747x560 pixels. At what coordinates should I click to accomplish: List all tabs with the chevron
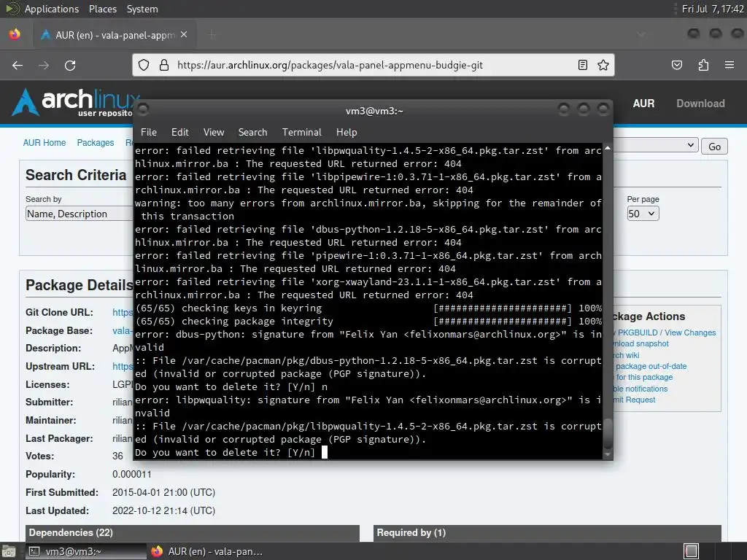click(641, 34)
